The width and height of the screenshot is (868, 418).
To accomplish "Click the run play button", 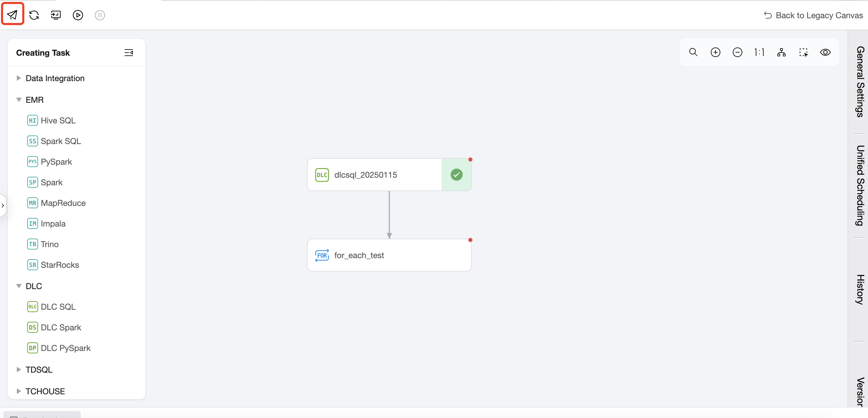I will [x=78, y=15].
